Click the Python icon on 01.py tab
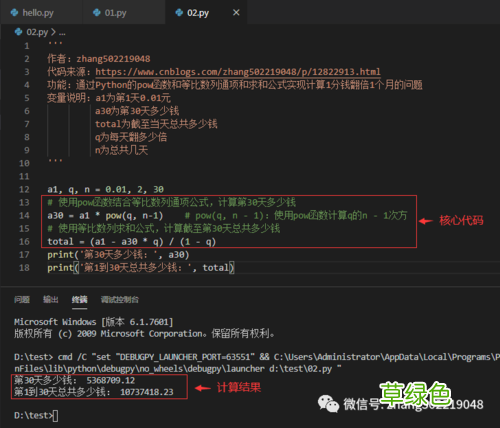The image size is (500, 428). (97, 13)
